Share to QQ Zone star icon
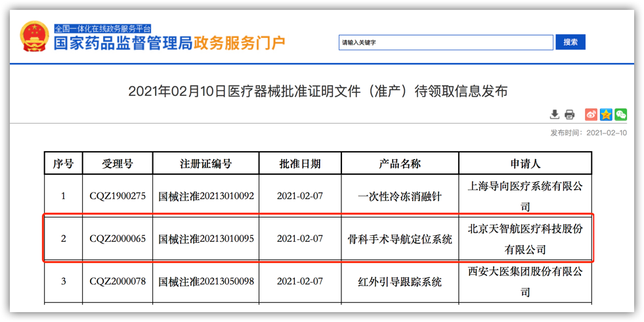The image size is (644, 322). point(606,114)
